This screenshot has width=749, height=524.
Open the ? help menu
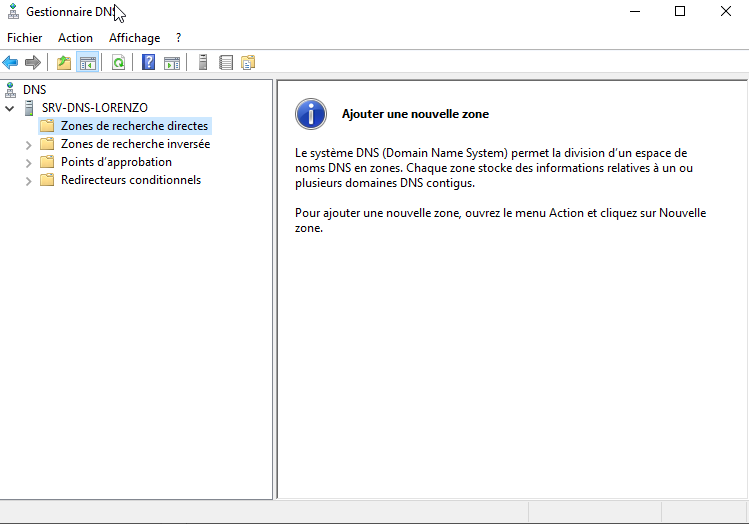[179, 38]
